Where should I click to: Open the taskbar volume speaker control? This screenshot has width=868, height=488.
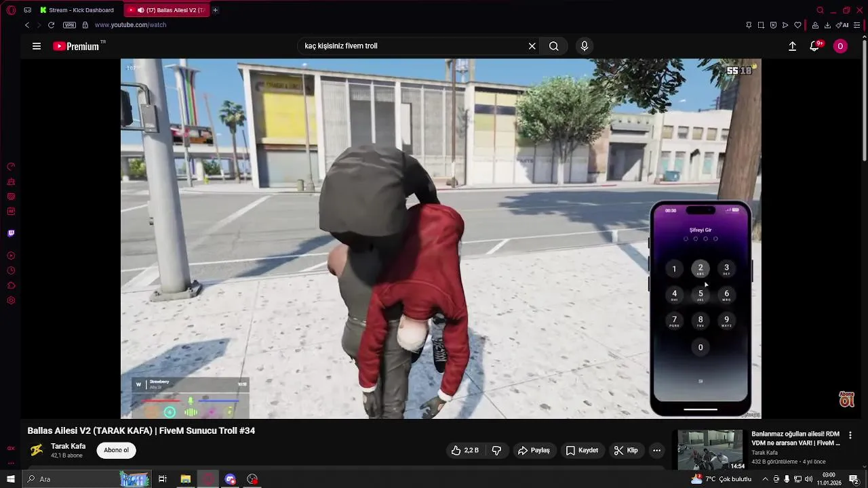[808, 479]
